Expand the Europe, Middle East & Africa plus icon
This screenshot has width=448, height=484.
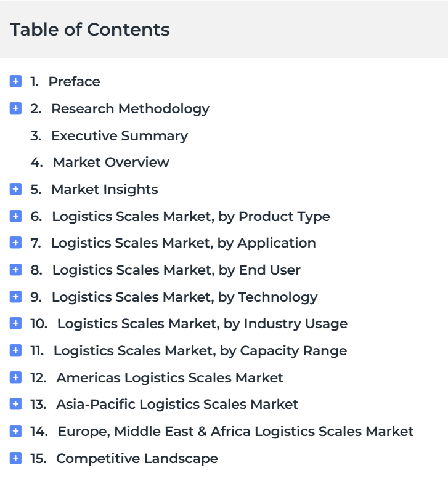point(15,431)
